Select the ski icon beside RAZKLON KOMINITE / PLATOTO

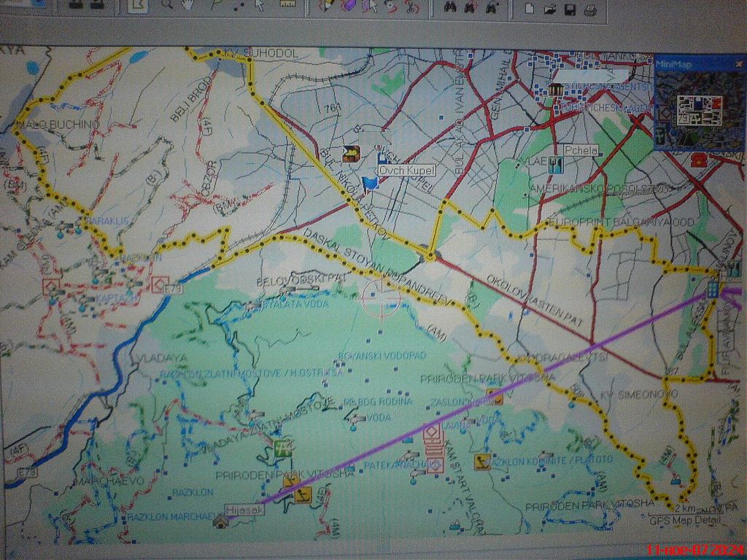tap(481, 462)
